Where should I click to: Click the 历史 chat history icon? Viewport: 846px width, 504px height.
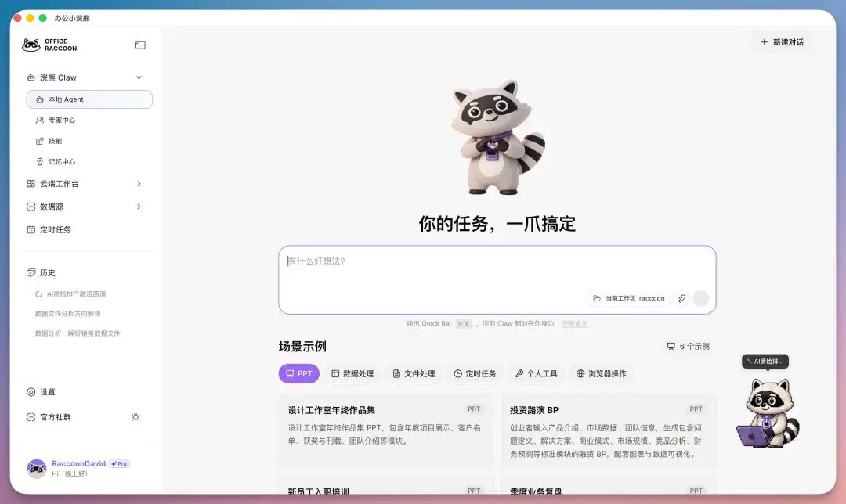[31, 273]
